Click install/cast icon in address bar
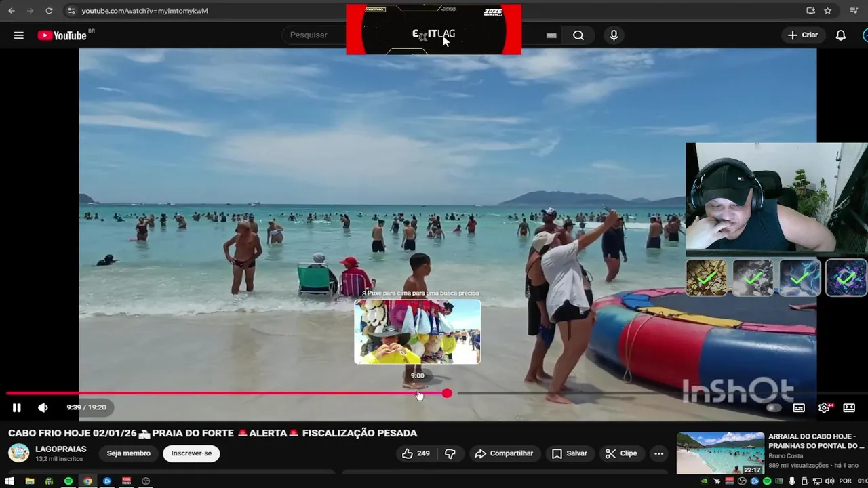 tap(810, 11)
